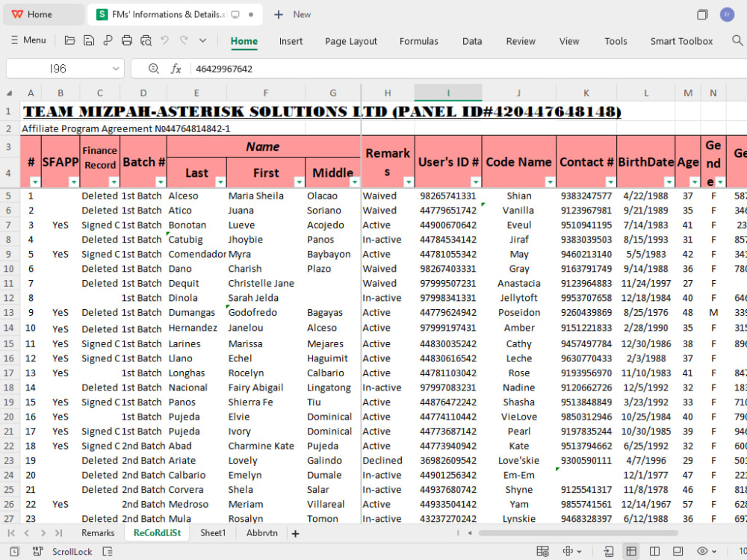Go to next sheet arrow
Image resolution: width=747 pixels, height=560 pixels.
[x=43, y=533]
